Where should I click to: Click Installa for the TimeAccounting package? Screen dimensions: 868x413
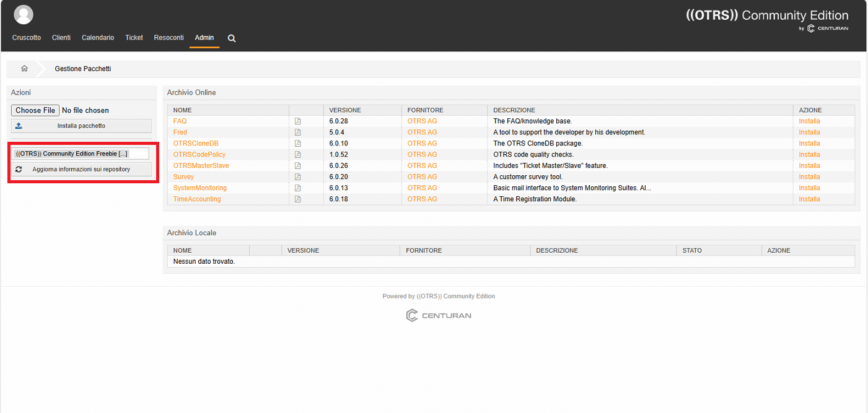pos(809,199)
